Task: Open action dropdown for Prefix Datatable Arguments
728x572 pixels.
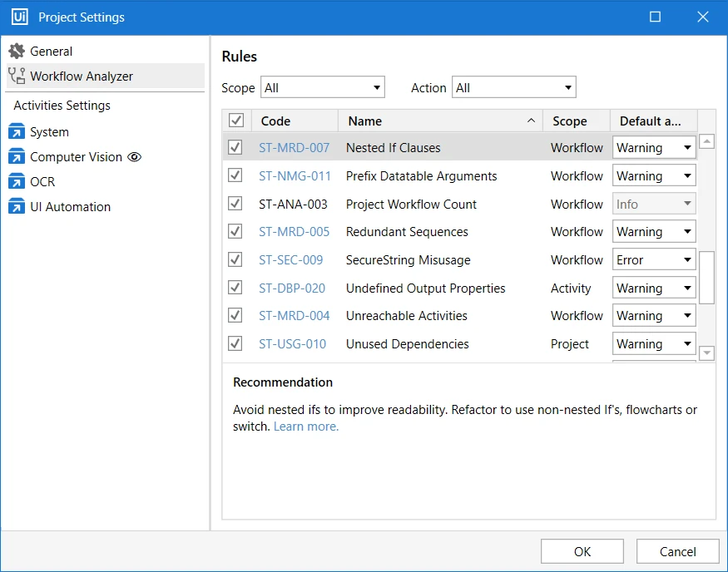Action: click(x=654, y=175)
